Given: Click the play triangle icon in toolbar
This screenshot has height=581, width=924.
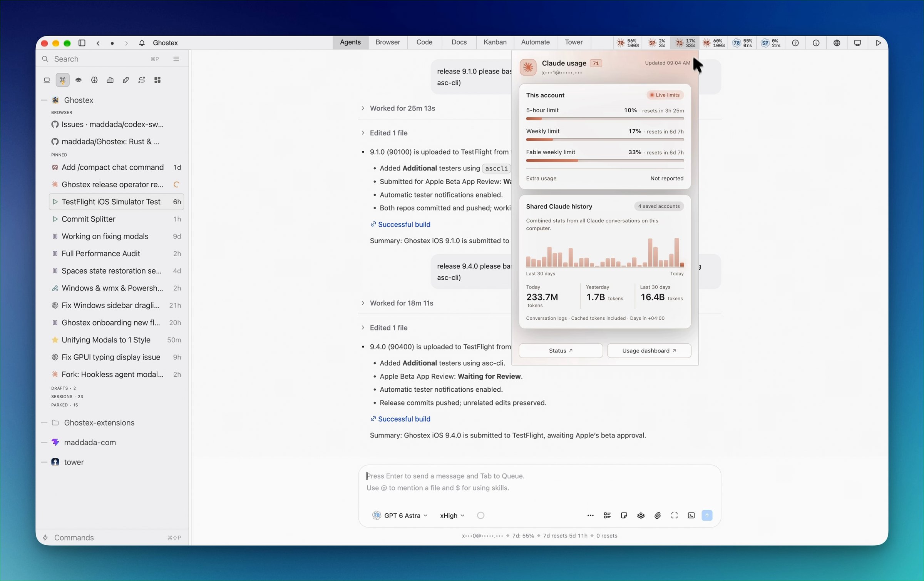Looking at the screenshot, I should coord(879,43).
